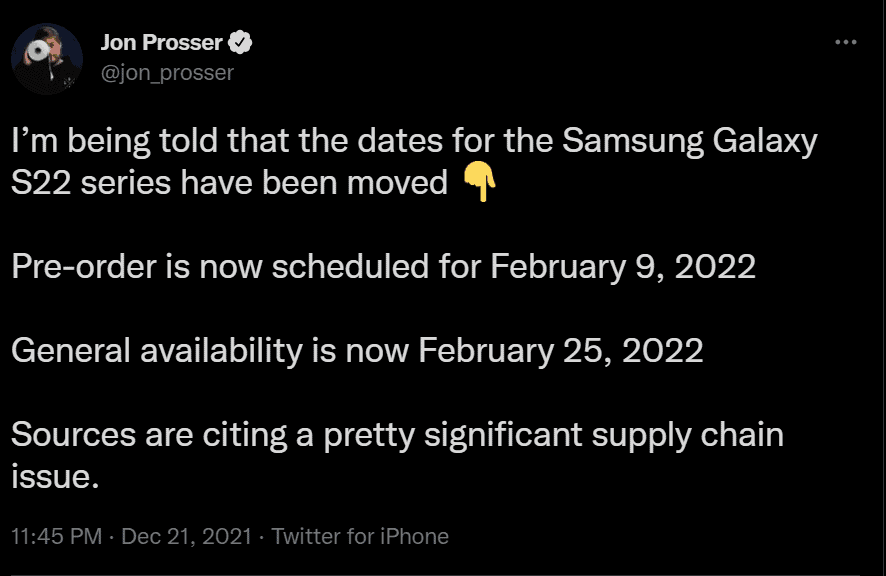Viewport: 886px width, 576px height.
Task: Click the 'S22 series have been moved' text
Action: pos(229,183)
